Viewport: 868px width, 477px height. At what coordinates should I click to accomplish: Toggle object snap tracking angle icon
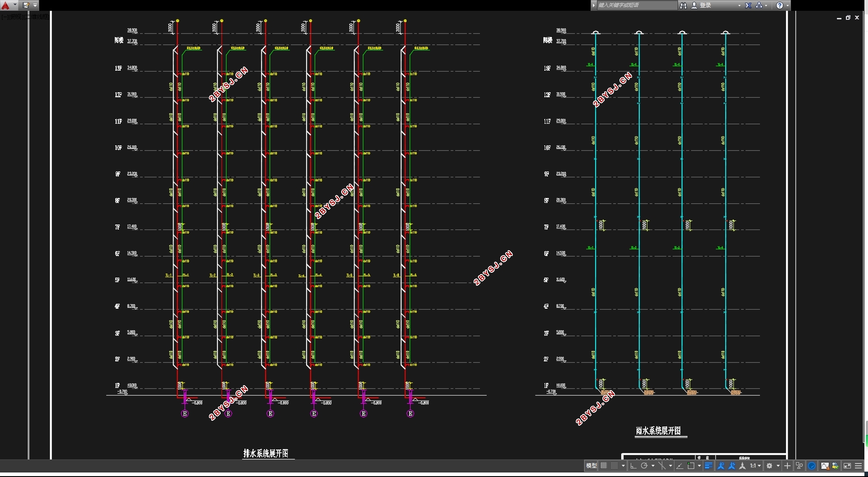(x=680, y=466)
